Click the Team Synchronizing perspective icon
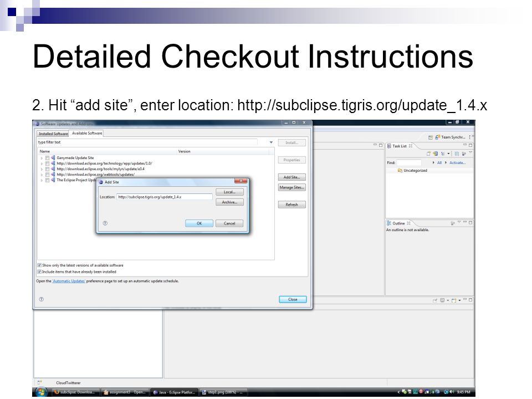 [x=438, y=137]
